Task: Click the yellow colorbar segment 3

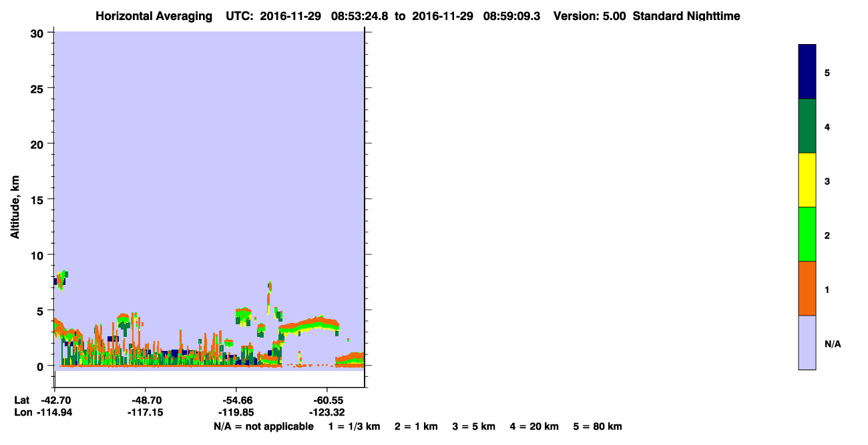Action: (x=807, y=180)
